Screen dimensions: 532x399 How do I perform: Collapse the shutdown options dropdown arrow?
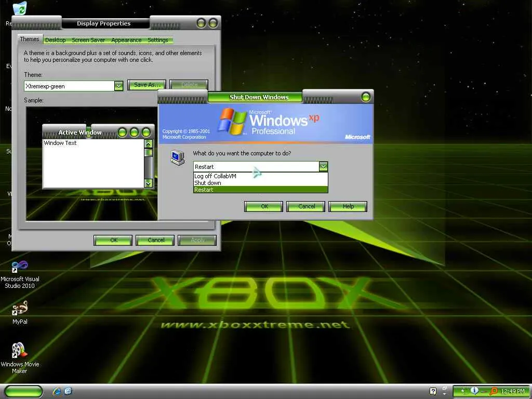point(323,167)
